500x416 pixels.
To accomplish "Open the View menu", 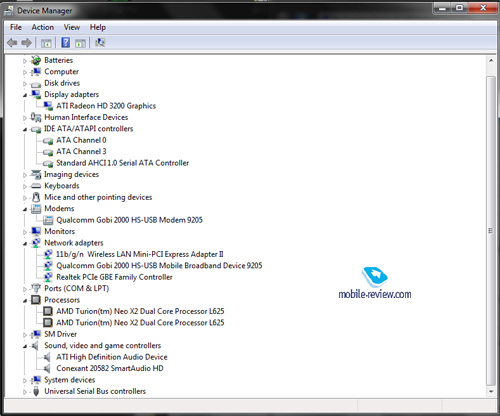I will [72, 27].
